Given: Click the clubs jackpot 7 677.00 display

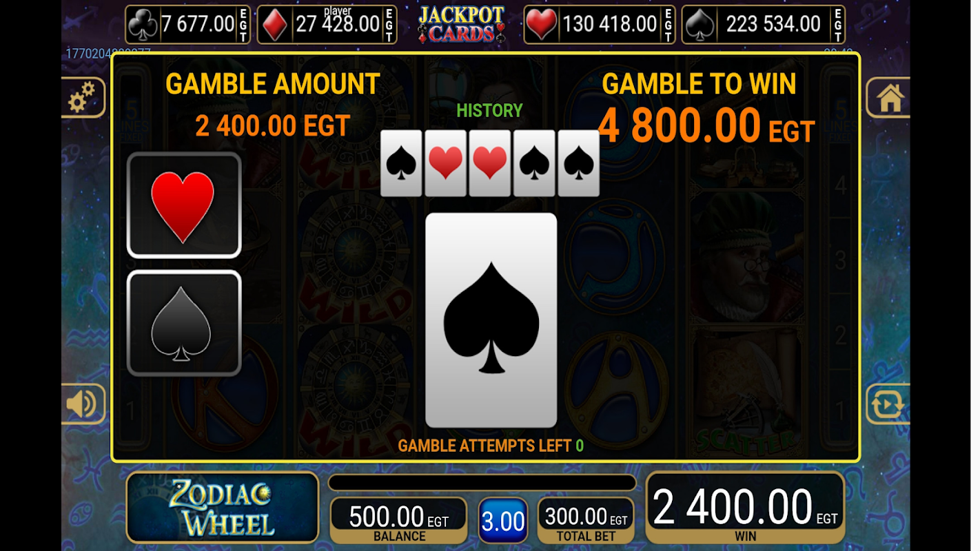Looking at the screenshot, I should (x=187, y=25).
